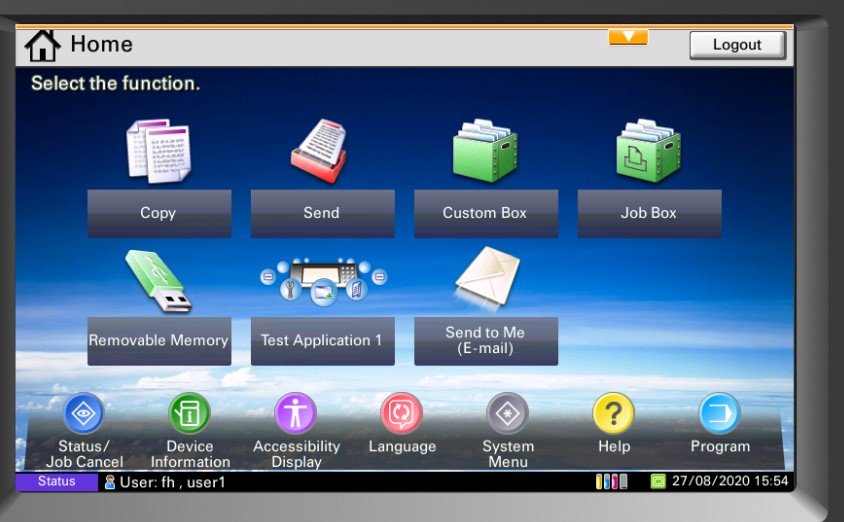Launch the Test Application 1 icon

click(321, 282)
